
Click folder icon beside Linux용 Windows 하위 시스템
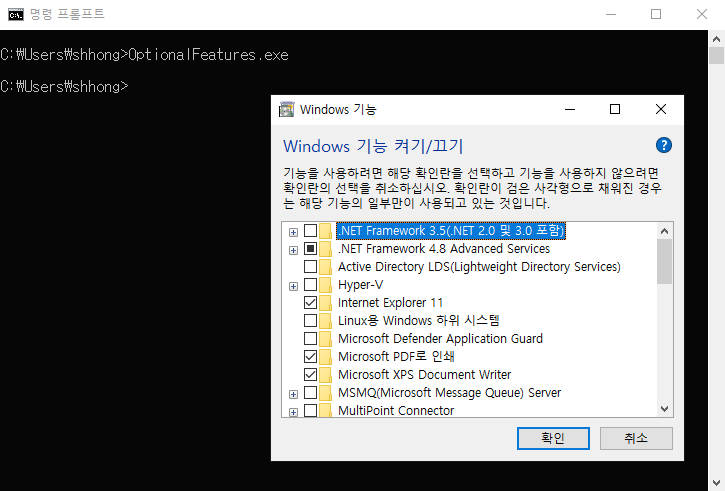coord(326,320)
